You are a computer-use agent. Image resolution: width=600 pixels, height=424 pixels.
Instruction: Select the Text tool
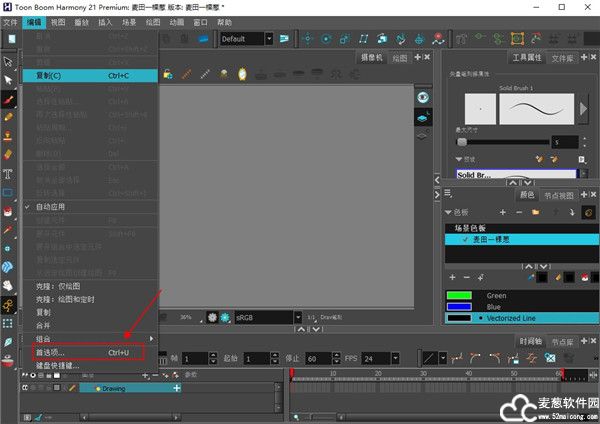[9, 172]
